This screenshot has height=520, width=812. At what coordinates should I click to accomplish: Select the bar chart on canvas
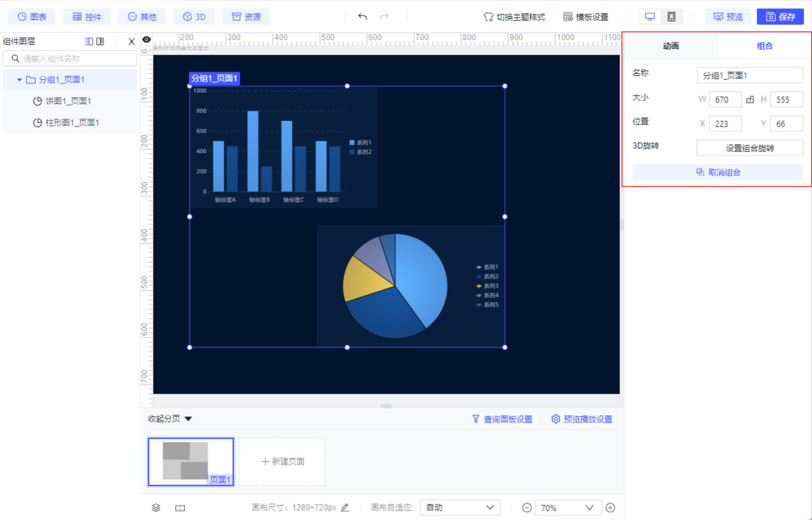coord(283,147)
